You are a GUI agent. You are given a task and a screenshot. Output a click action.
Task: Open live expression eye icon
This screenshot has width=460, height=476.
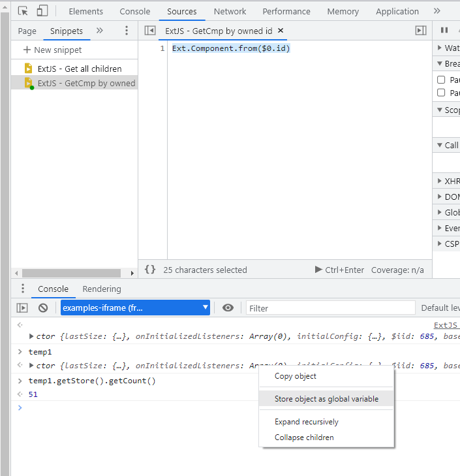click(228, 308)
